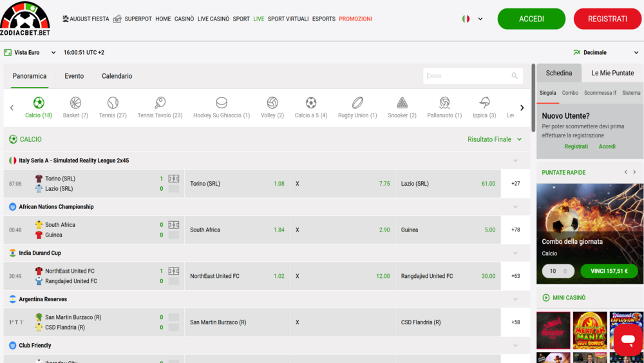Open the Vista Euro view dropdown
Image resolution: width=644 pixels, height=363 pixels.
pos(30,53)
